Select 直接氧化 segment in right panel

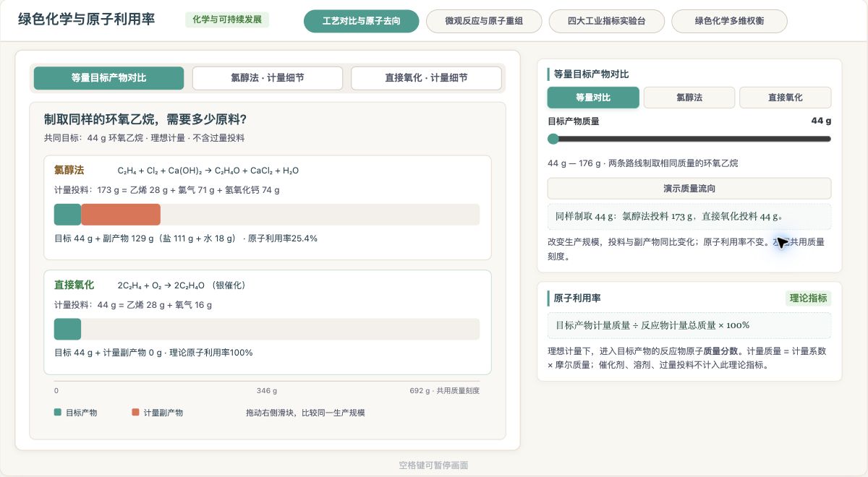click(786, 98)
